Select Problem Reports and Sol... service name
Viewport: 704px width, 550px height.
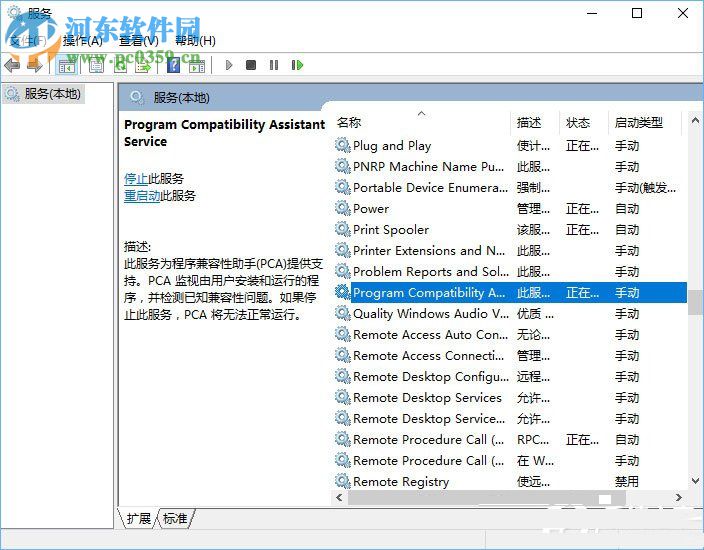pyautogui.click(x=431, y=272)
